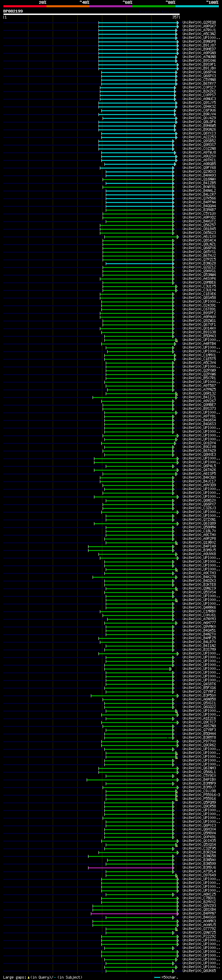The width and height of the screenshot is (222, 980).
Task: Click the red 20% identity legend segment
Action: 25,6
